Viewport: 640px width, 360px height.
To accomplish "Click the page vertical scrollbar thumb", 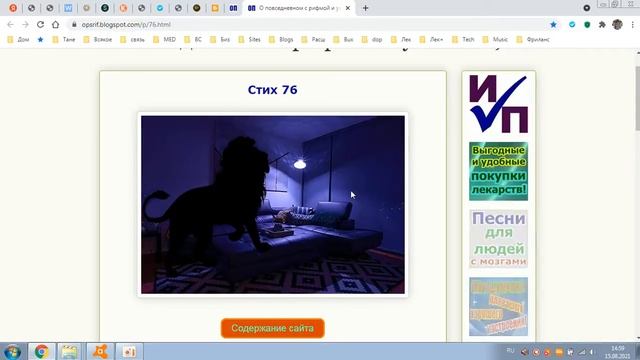I will coord(638,97).
